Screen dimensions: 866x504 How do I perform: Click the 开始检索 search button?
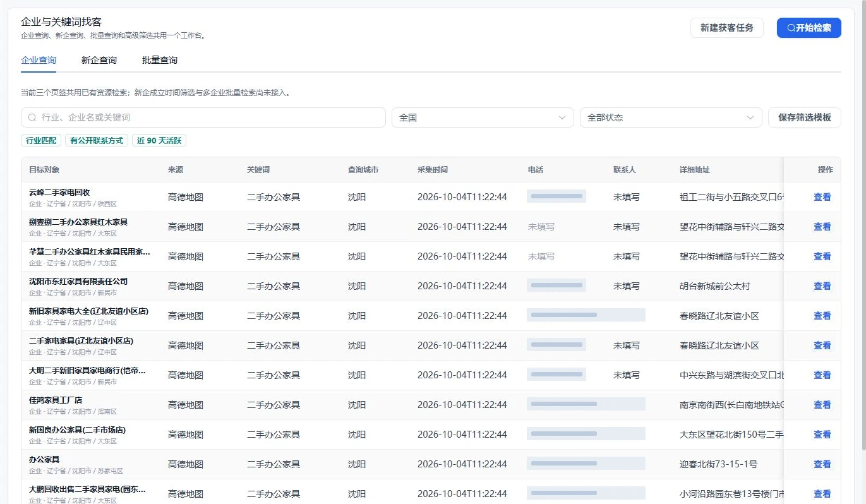click(x=809, y=28)
